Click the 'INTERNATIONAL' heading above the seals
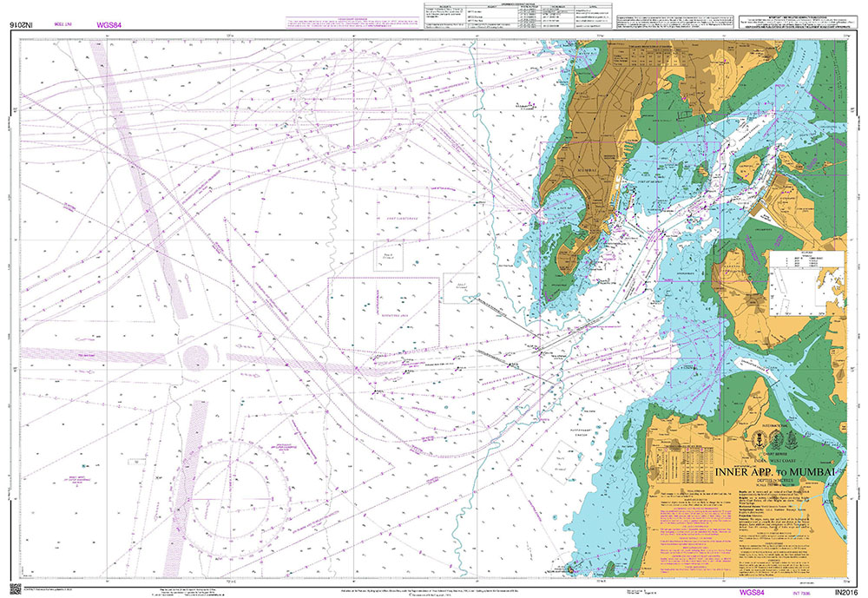868x598 pixels. [774, 426]
